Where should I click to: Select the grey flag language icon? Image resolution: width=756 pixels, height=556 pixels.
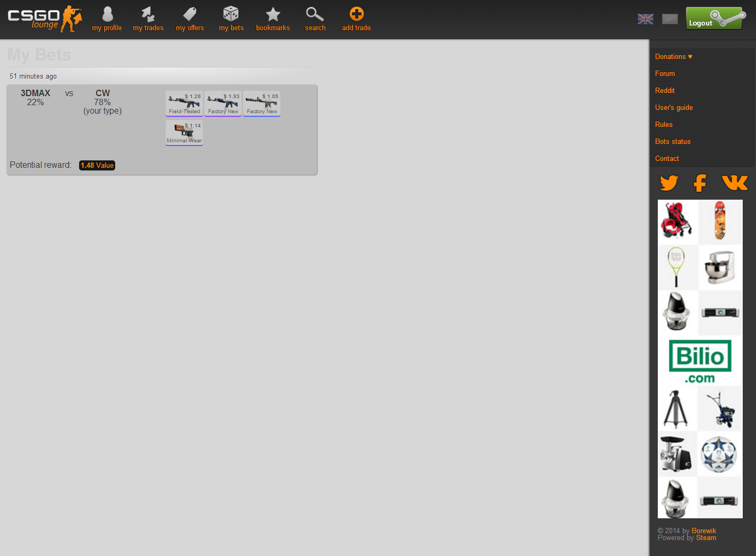tap(670, 19)
